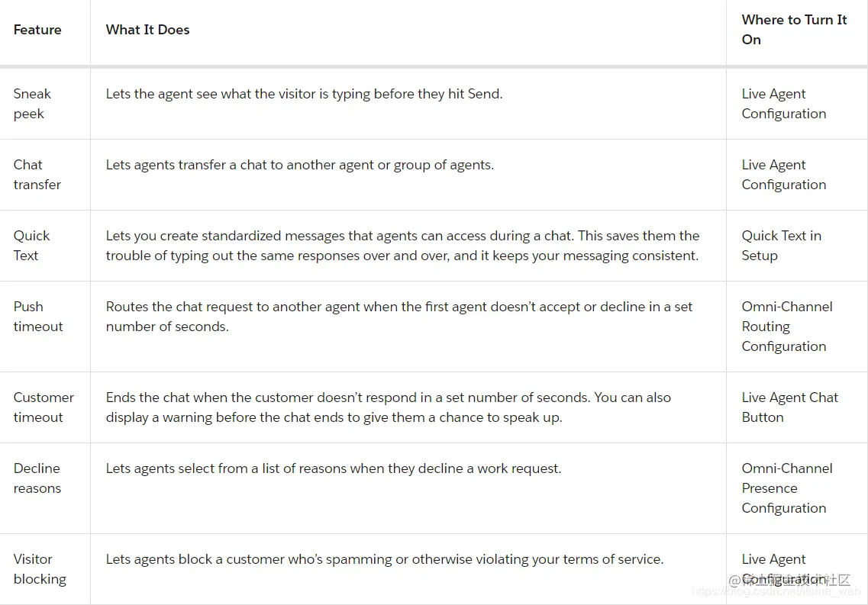868x605 pixels.
Task: Click the Decline reasons description text
Action: point(334,468)
